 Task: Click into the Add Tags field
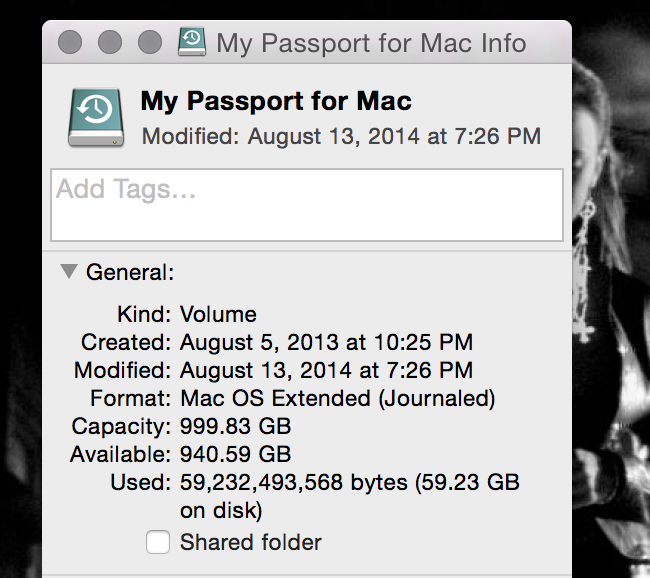pyautogui.click(x=307, y=205)
